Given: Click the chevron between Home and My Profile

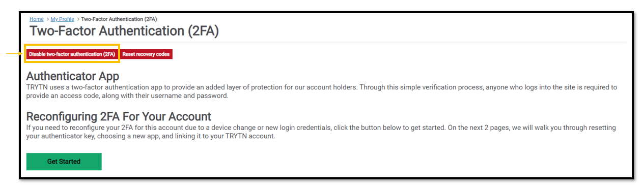Looking at the screenshot, I should pos(47,19).
